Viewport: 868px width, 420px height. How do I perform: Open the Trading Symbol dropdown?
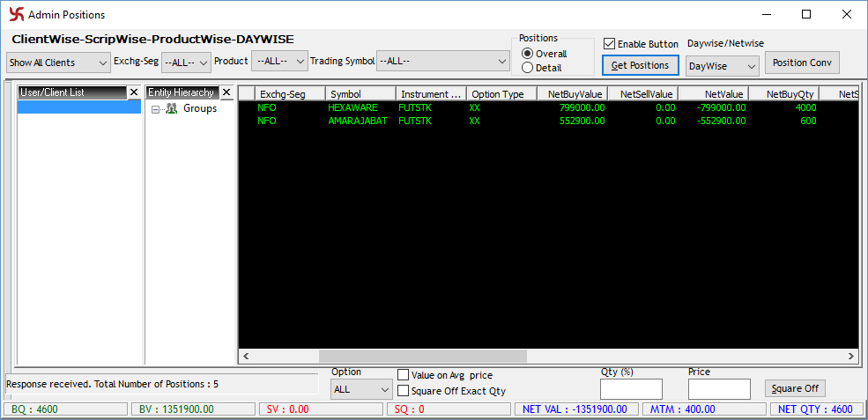pyautogui.click(x=443, y=61)
